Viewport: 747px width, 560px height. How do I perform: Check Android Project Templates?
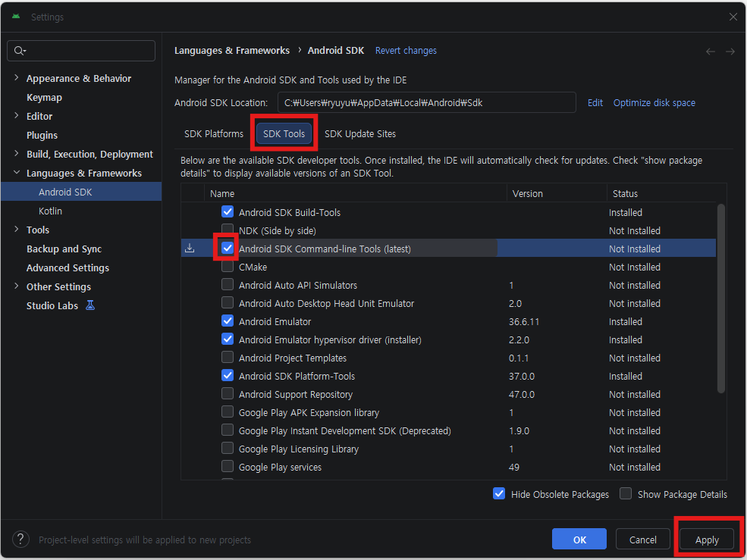click(228, 357)
